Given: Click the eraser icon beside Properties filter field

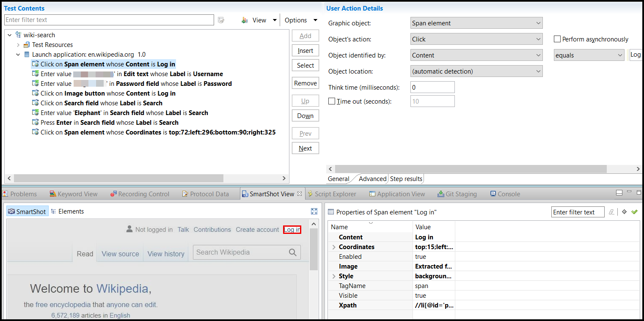Looking at the screenshot, I should tap(611, 212).
